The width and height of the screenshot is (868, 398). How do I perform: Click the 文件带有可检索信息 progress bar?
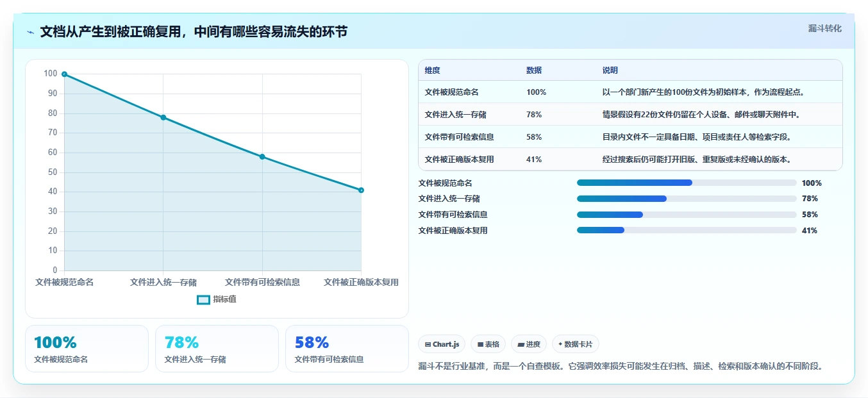tap(687, 215)
